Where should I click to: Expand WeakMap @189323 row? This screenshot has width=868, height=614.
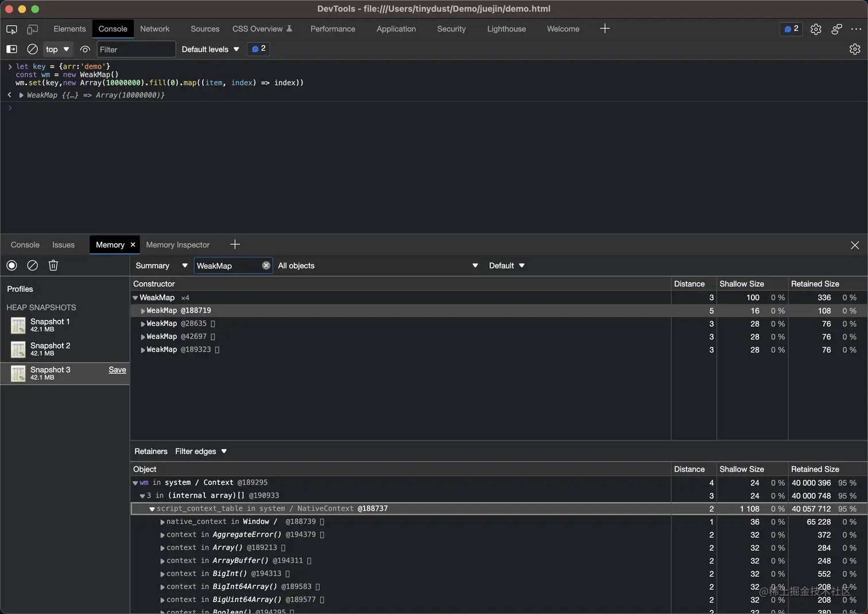pos(143,350)
